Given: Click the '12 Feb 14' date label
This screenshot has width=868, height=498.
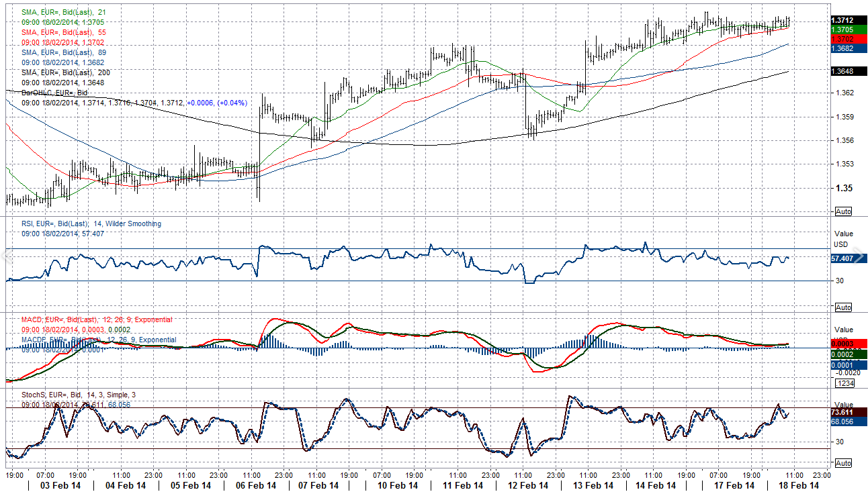Looking at the screenshot, I should (x=528, y=485).
